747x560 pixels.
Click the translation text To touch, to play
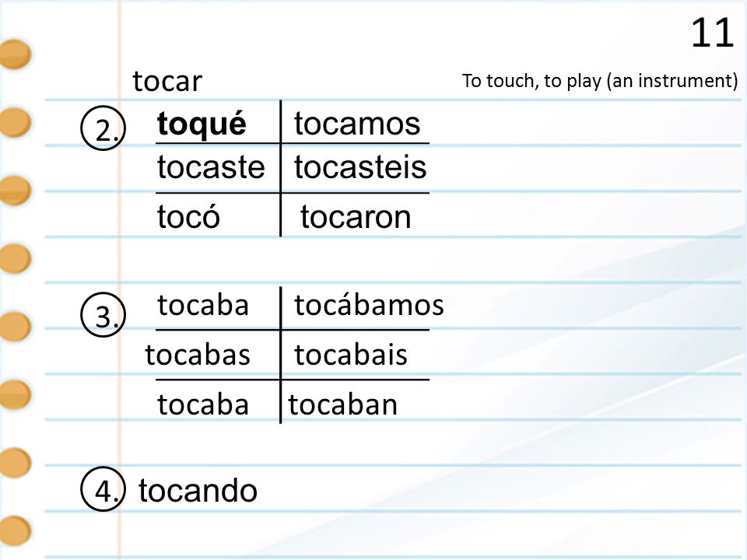click(531, 81)
